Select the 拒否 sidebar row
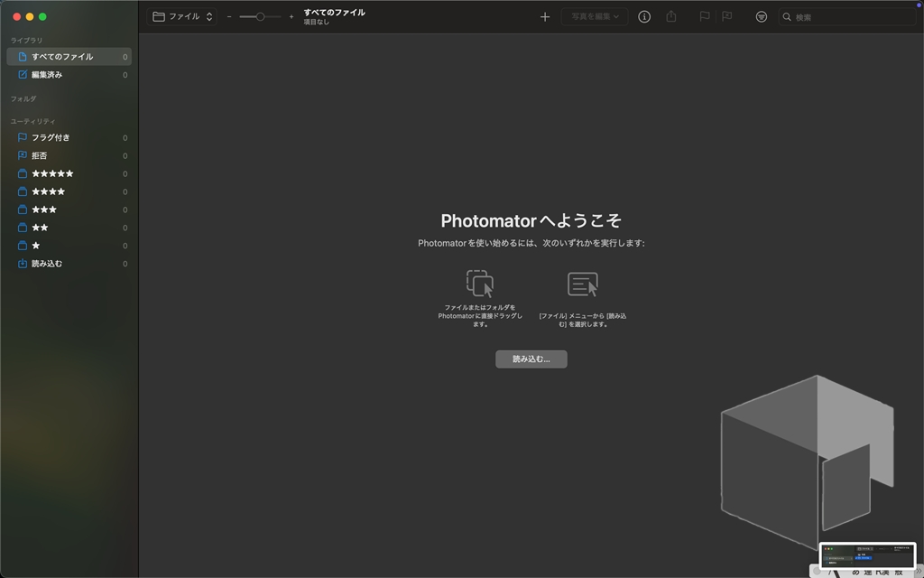 tap(69, 155)
